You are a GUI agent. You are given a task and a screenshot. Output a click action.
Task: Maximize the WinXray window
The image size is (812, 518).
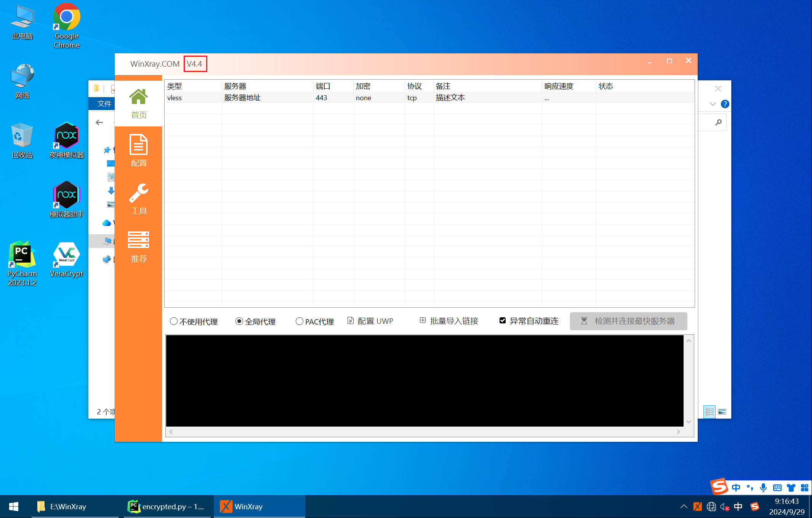[x=669, y=61]
